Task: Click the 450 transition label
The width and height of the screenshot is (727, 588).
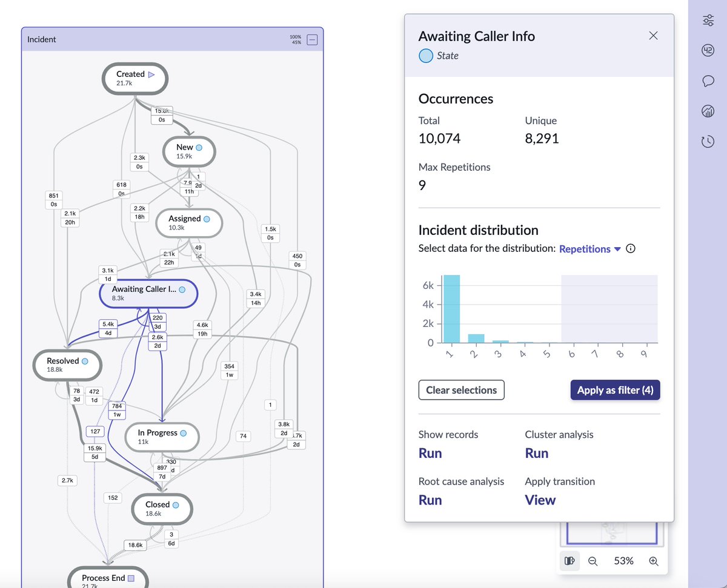Action: click(297, 260)
